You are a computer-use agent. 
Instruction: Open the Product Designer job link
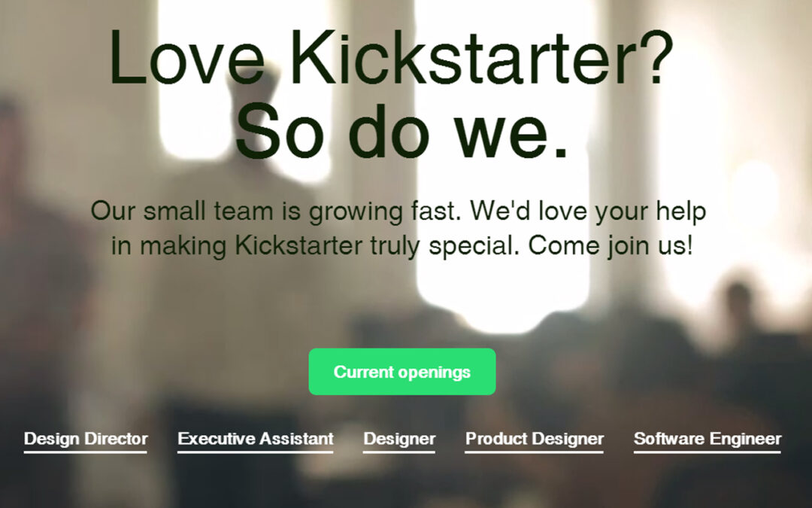pos(535,439)
